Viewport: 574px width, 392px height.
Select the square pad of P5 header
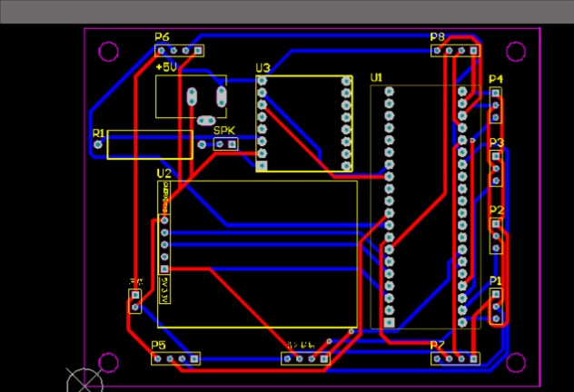pos(194,358)
